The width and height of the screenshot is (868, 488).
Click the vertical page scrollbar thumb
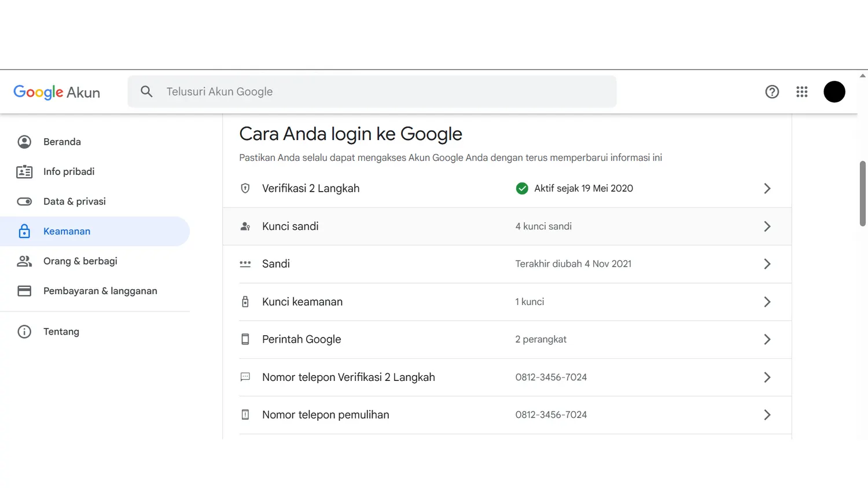pos(862,193)
